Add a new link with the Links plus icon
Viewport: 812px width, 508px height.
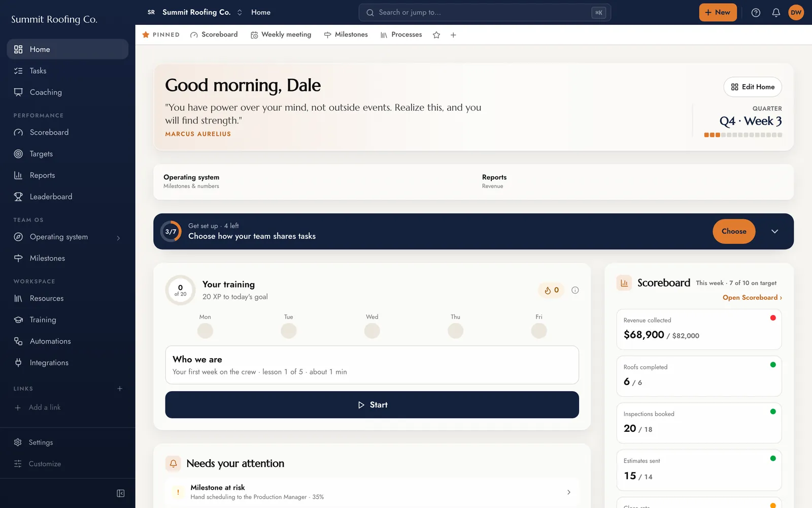click(120, 389)
